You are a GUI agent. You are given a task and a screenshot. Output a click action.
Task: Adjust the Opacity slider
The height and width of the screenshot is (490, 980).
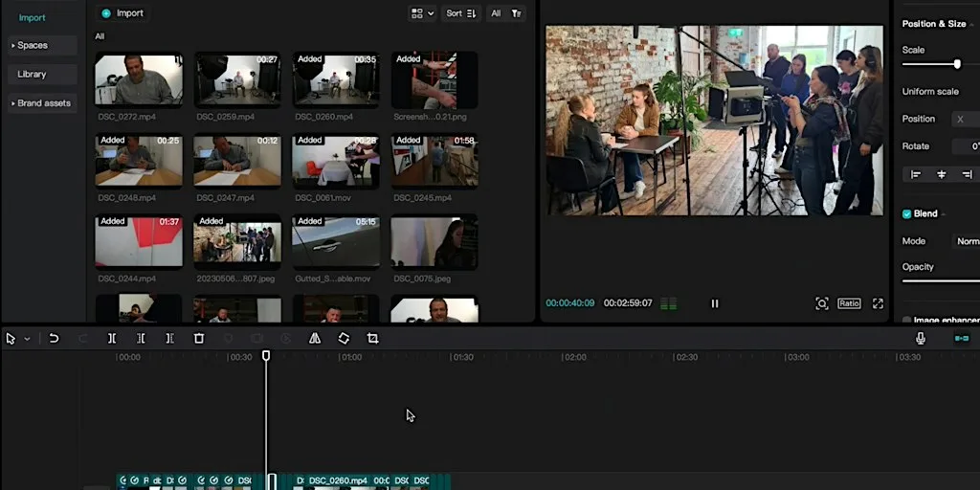tap(941, 280)
